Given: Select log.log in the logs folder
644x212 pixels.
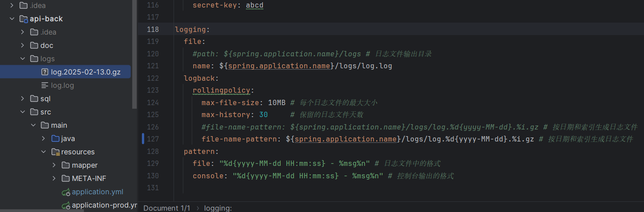Looking at the screenshot, I should pos(62,85).
